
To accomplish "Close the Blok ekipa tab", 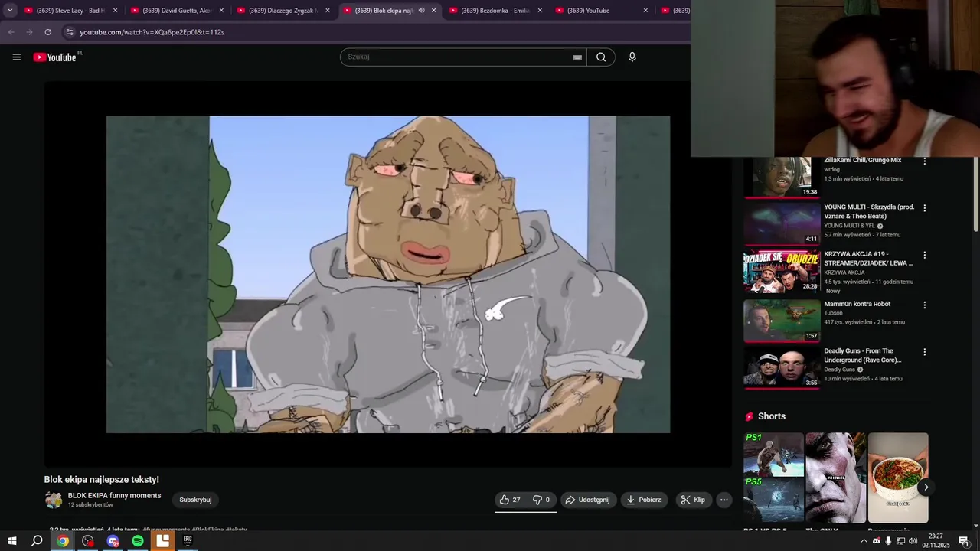I will (433, 11).
